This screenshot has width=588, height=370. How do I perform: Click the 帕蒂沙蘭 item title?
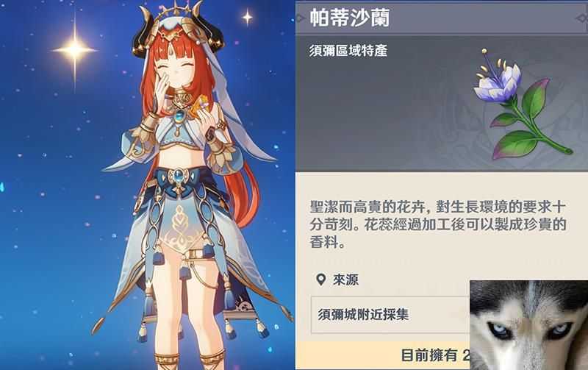(350, 18)
